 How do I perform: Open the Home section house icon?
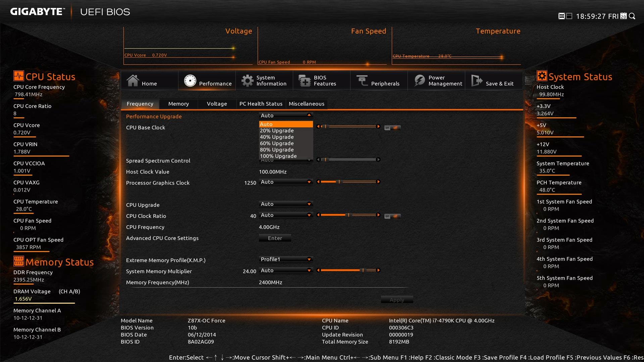[133, 81]
